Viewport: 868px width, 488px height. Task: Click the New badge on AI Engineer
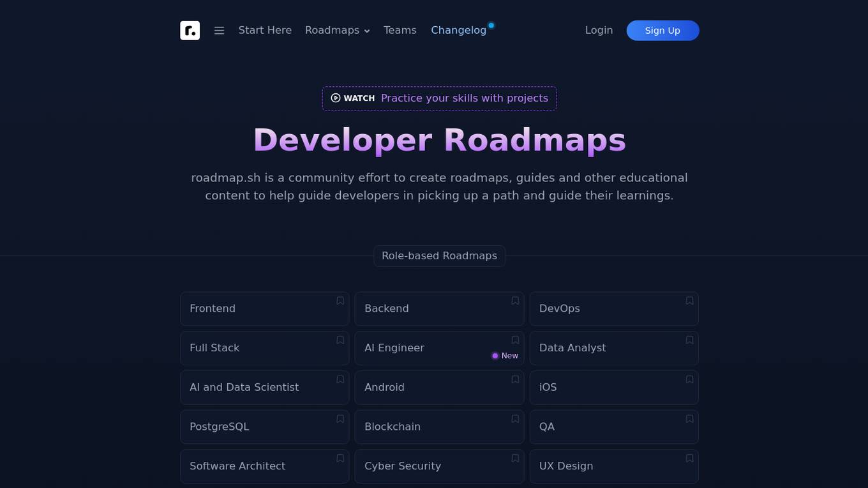(x=505, y=356)
